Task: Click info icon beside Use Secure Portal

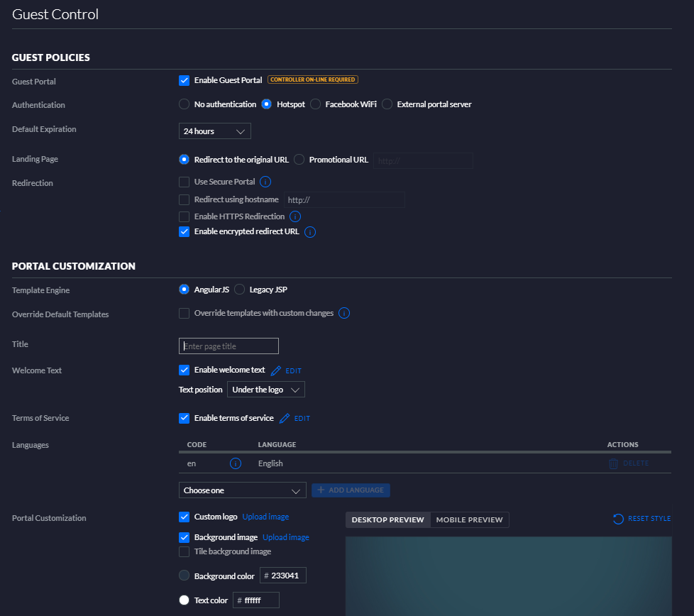Action: coord(265,182)
